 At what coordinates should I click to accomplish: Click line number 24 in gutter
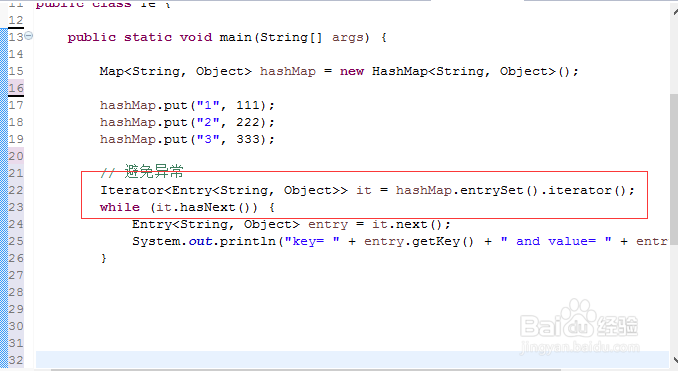tap(16, 224)
